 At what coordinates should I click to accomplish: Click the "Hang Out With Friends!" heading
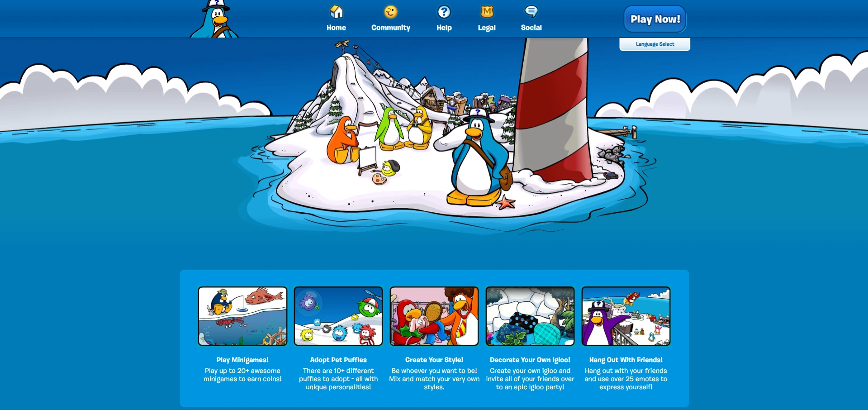626,360
